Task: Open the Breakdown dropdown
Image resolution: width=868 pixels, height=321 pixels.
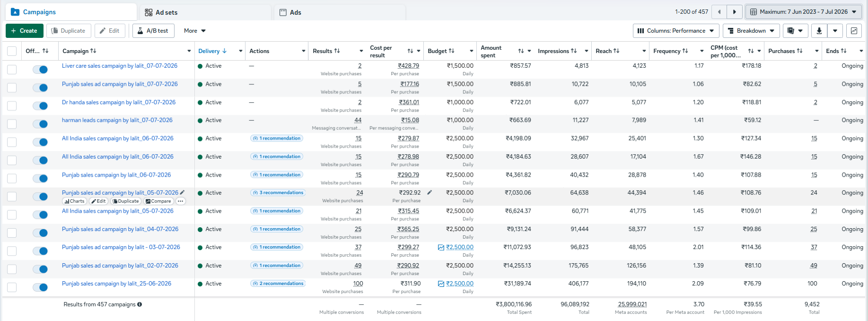Action: (751, 31)
